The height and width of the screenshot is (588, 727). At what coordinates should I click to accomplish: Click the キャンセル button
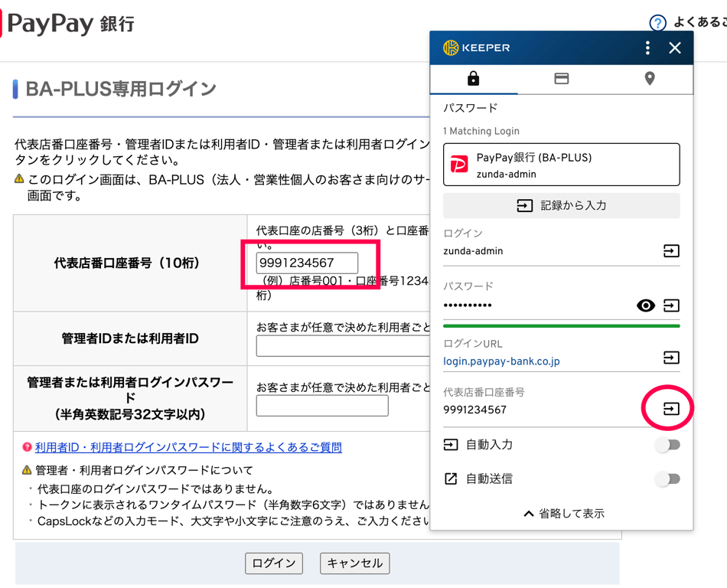pyautogui.click(x=354, y=563)
